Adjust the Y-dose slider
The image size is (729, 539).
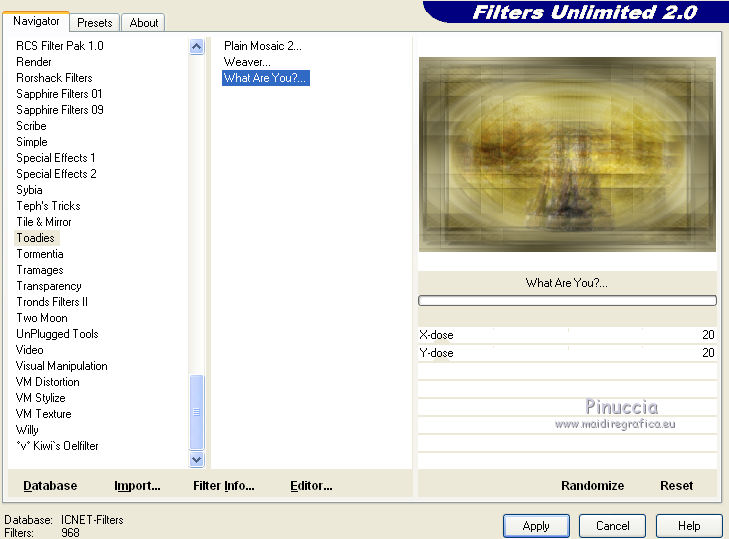[x=567, y=353]
